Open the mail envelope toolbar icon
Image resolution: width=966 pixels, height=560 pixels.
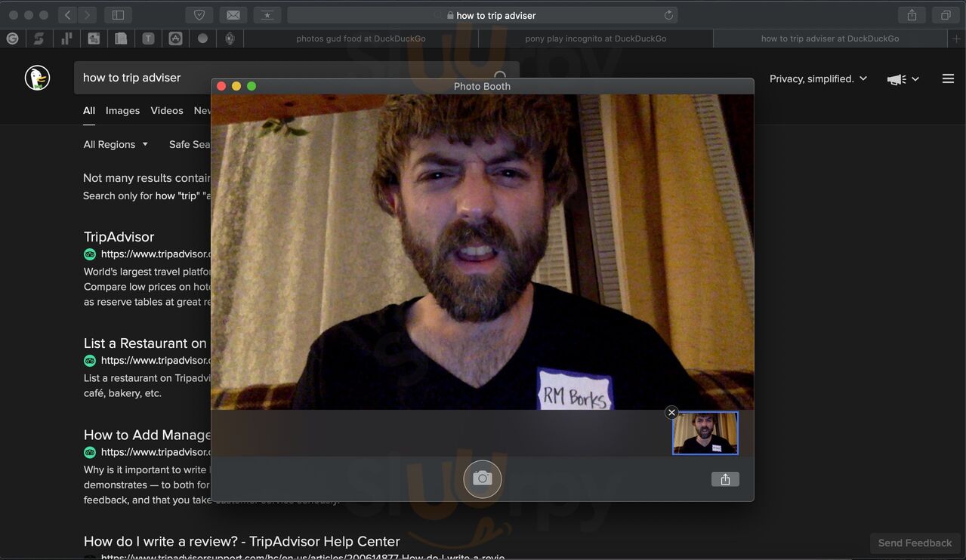[233, 15]
